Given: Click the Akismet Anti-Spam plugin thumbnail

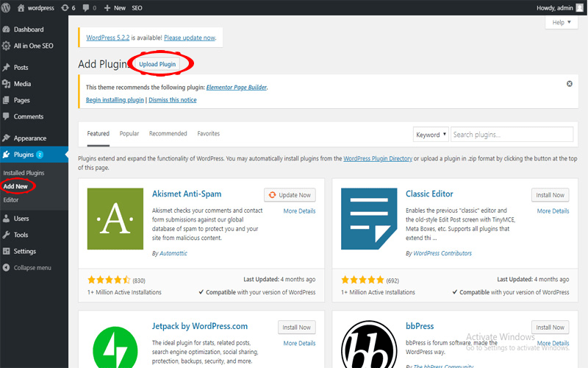Looking at the screenshot, I should [x=115, y=219].
